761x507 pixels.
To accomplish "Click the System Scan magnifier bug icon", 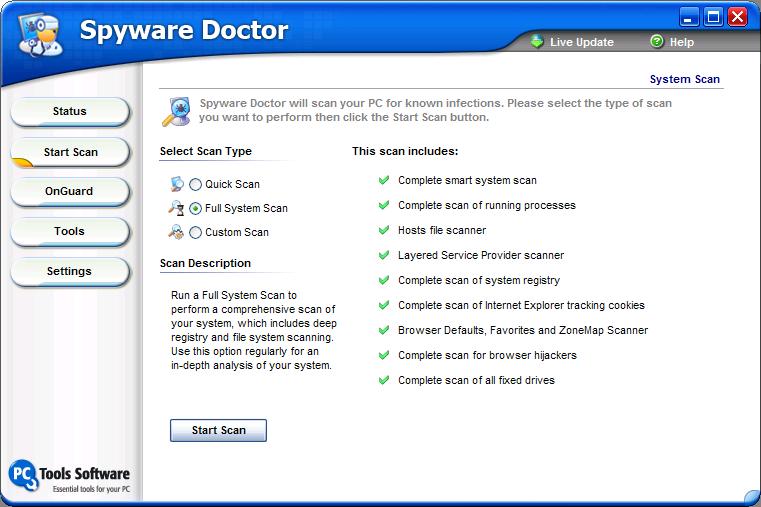I will [x=176, y=112].
